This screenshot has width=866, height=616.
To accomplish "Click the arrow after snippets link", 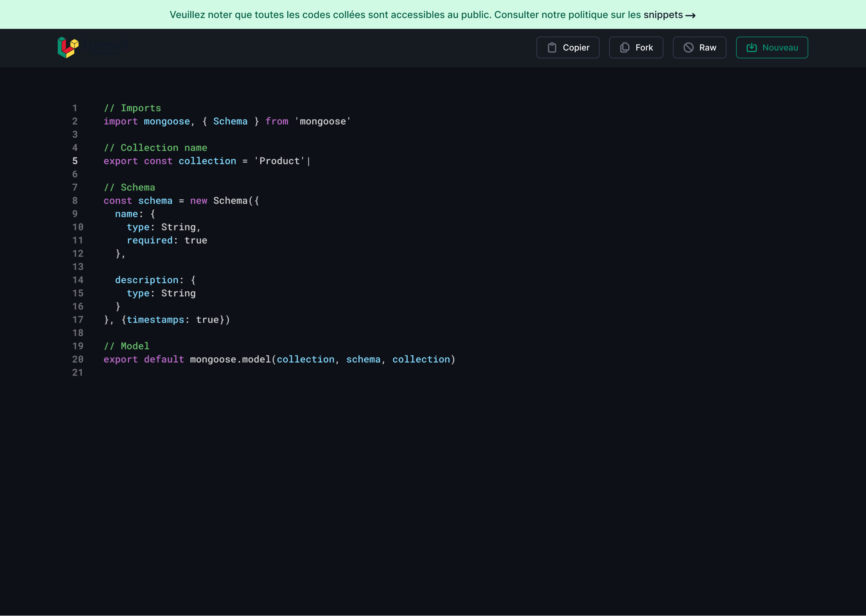I will coord(690,16).
